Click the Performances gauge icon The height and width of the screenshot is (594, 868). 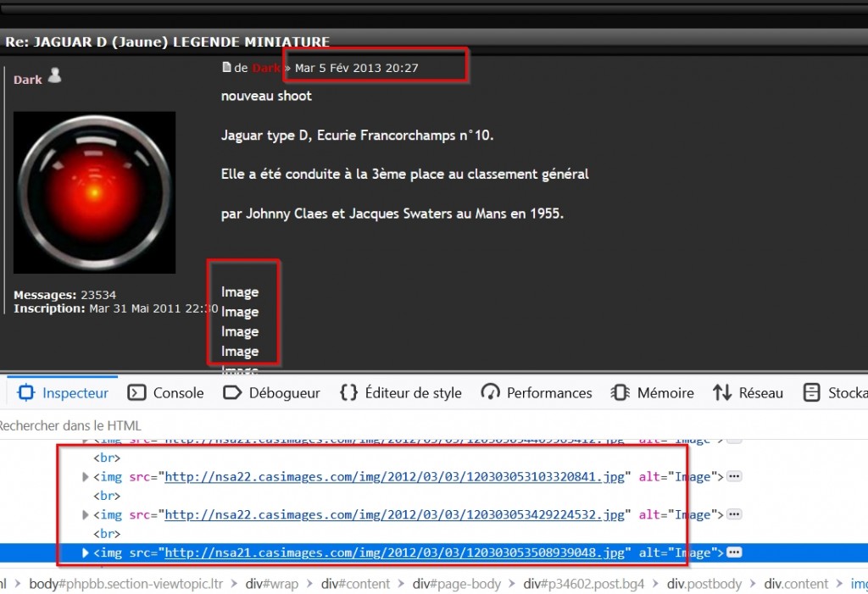pos(490,392)
